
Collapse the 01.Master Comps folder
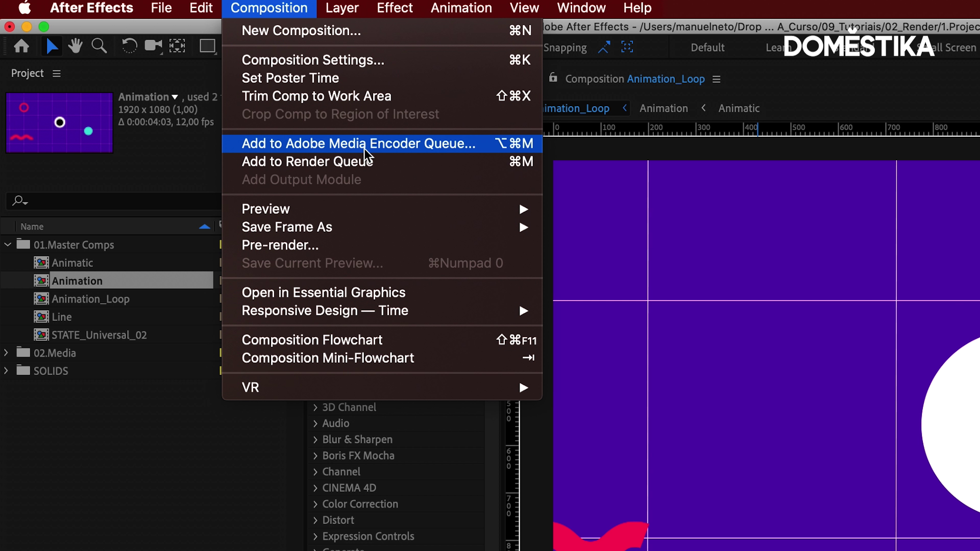click(x=8, y=245)
